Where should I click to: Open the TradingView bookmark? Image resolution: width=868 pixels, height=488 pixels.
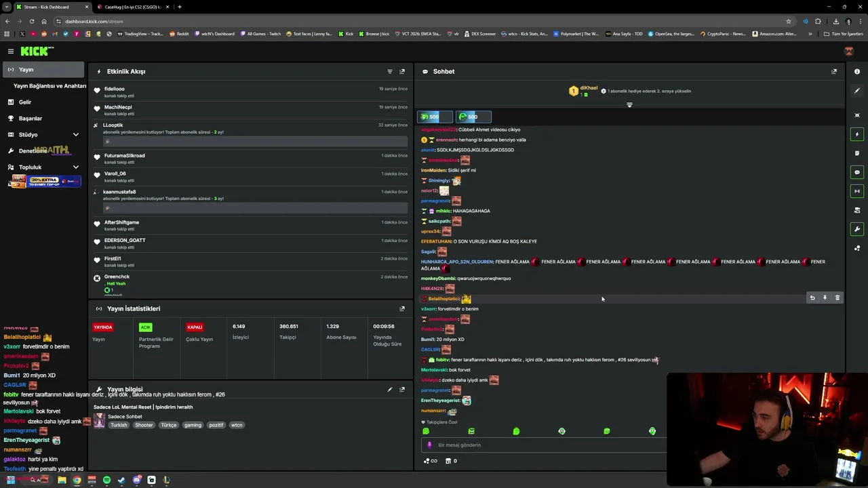141,33
